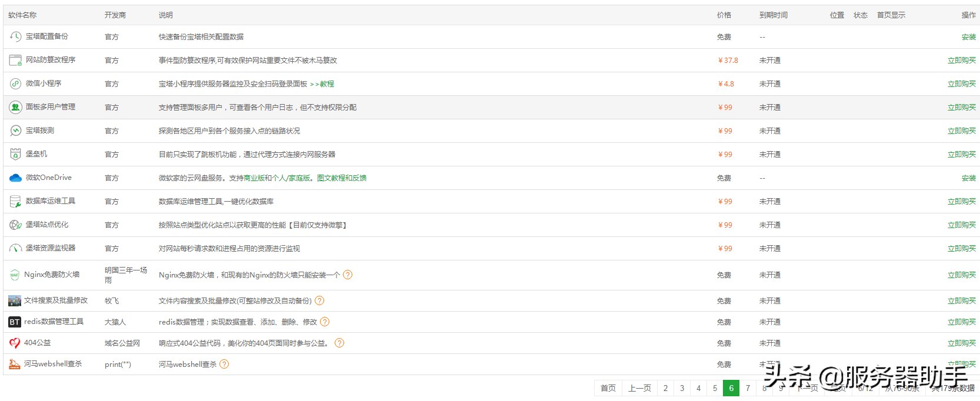
Task: Click the 面板多用户管理 user icon
Action: pos(15,107)
